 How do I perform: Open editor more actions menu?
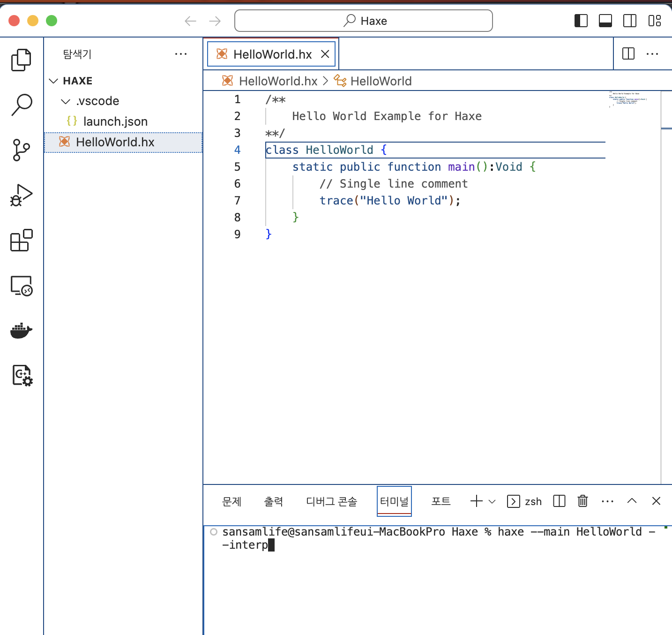pos(652,54)
